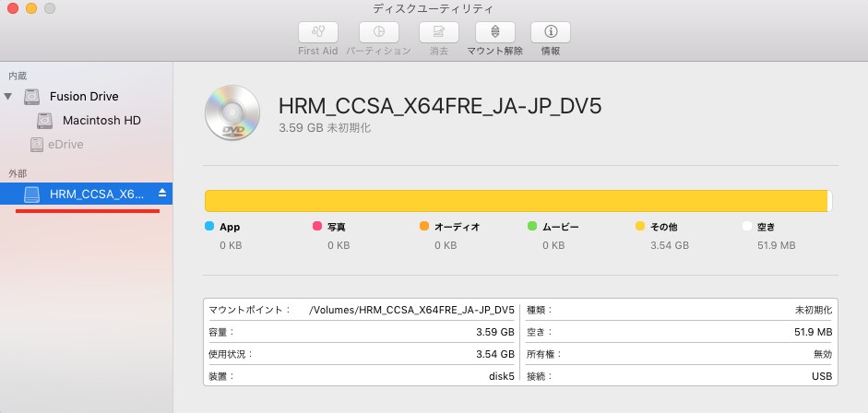Screen dimensions: 868x413
Task: Unmount the volume with マウント解除 button
Action: [x=495, y=32]
